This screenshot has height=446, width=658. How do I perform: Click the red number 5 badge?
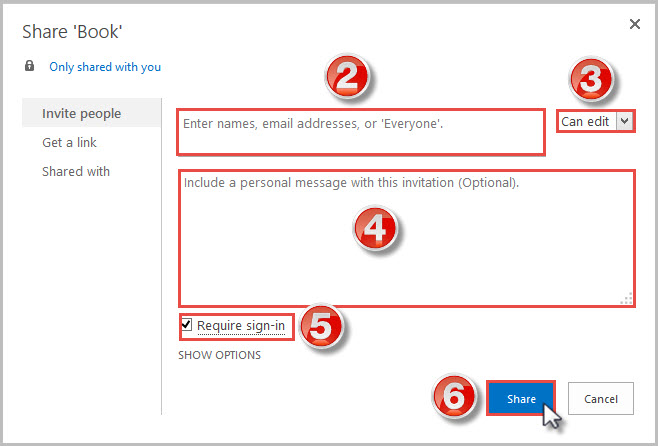[x=321, y=326]
